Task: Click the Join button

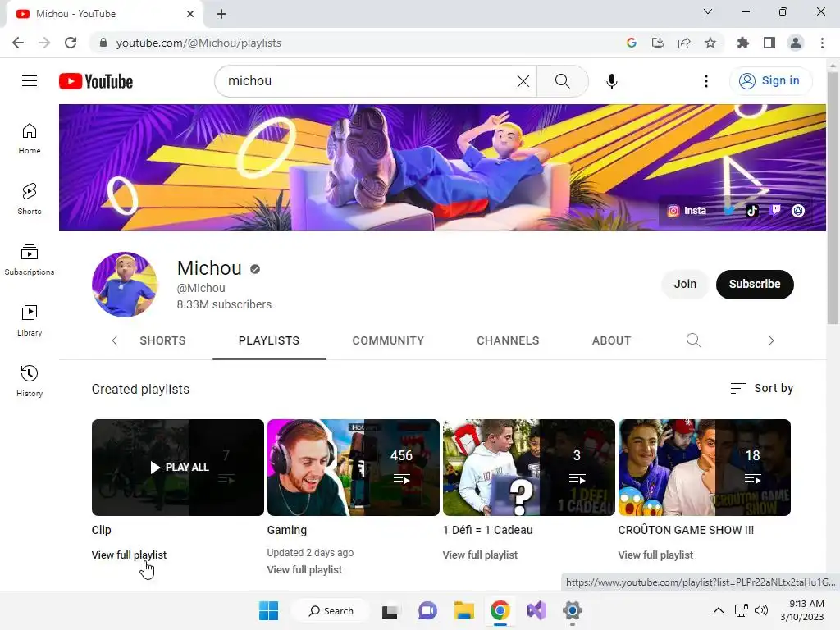Action: pos(685,284)
